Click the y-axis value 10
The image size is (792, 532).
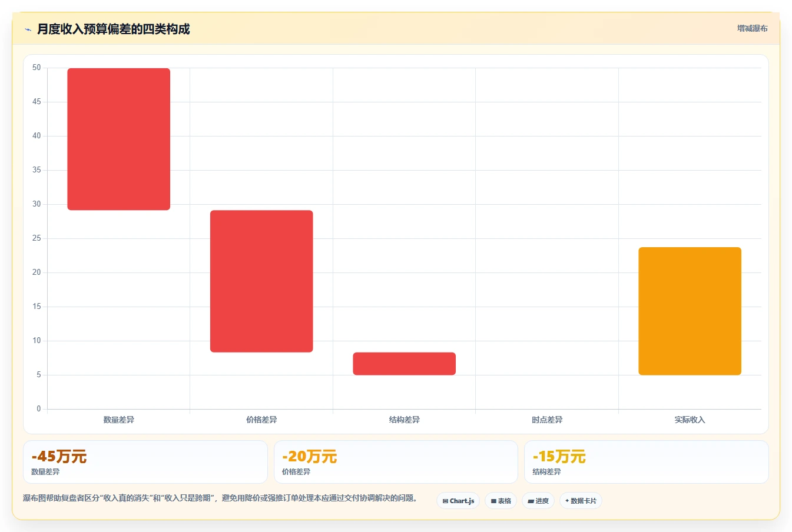[37, 341]
